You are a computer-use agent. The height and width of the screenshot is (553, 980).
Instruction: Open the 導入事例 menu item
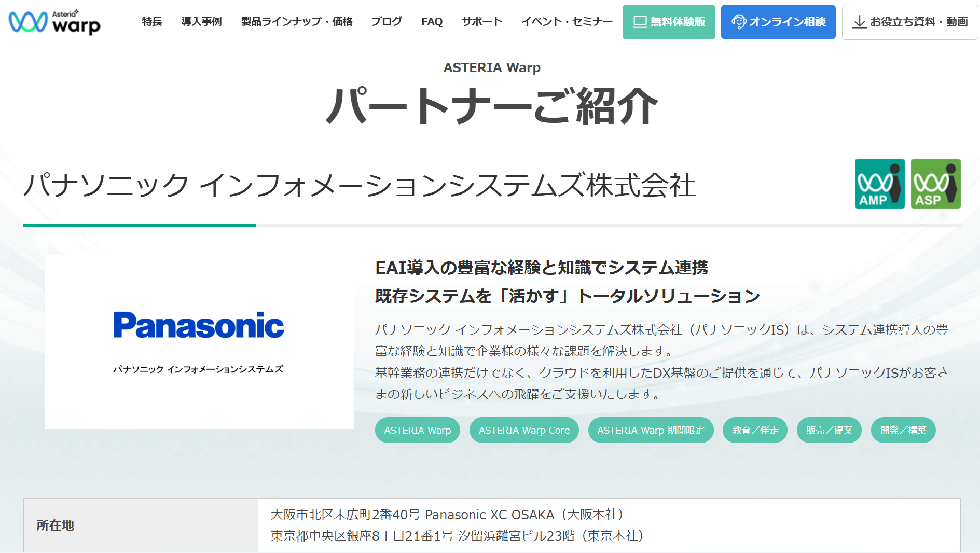click(201, 22)
